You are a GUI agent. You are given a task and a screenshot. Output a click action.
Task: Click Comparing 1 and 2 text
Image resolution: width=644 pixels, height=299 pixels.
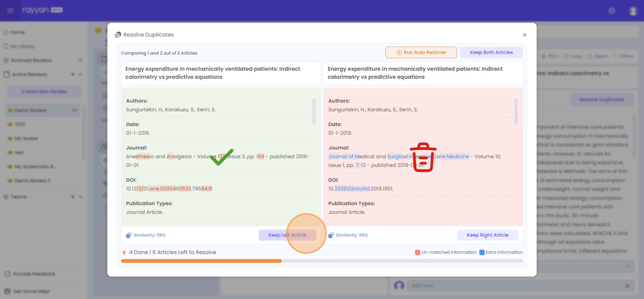[x=159, y=53]
